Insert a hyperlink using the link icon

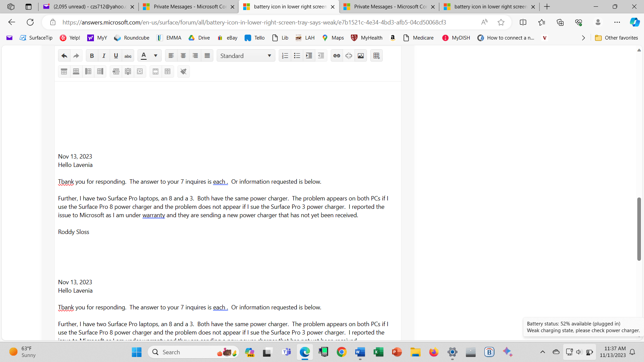coord(337,56)
